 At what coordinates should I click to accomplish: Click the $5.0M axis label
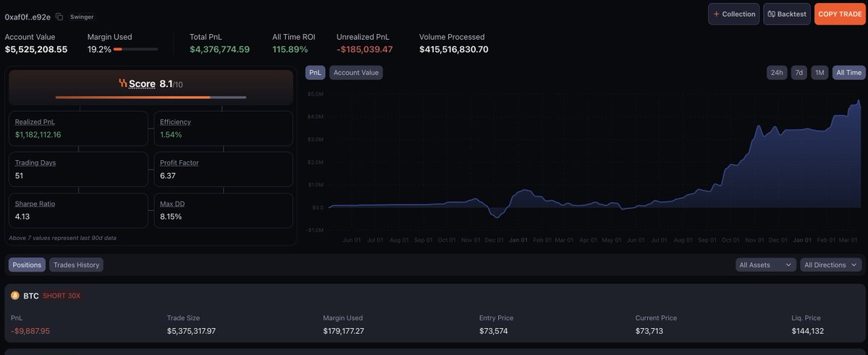(x=316, y=94)
